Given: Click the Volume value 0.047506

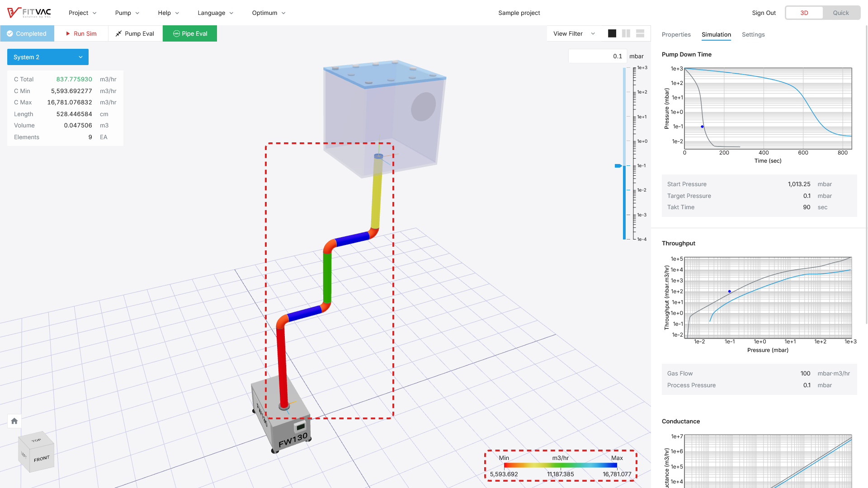Looking at the screenshot, I should click(78, 125).
